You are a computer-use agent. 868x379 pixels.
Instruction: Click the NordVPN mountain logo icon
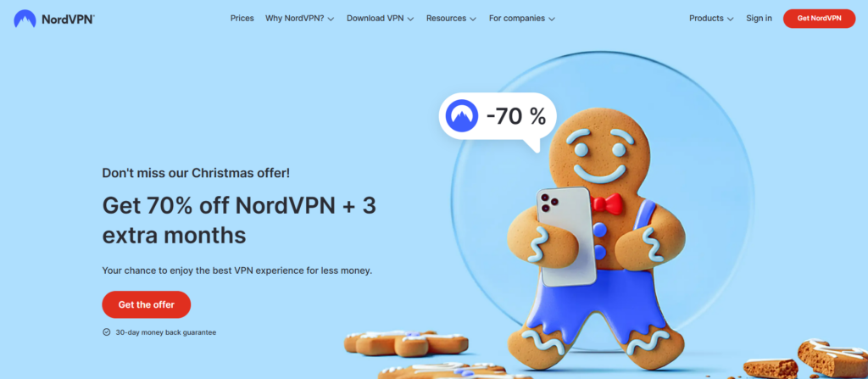[25, 19]
